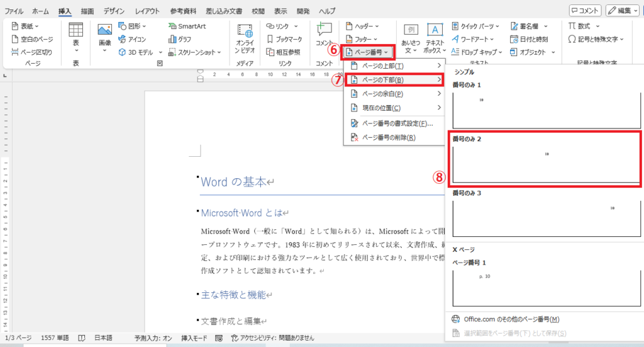Switch to the ホーム tab

pyautogui.click(x=40, y=11)
